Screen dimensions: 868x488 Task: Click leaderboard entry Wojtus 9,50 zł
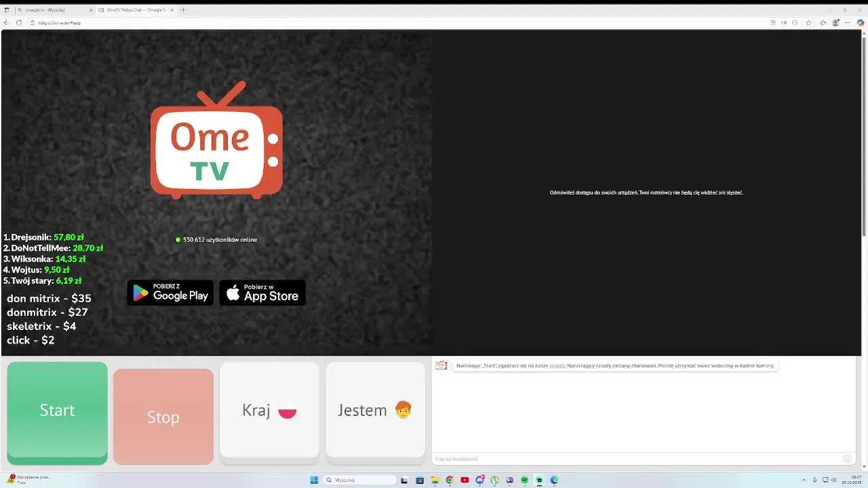[37, 270]
